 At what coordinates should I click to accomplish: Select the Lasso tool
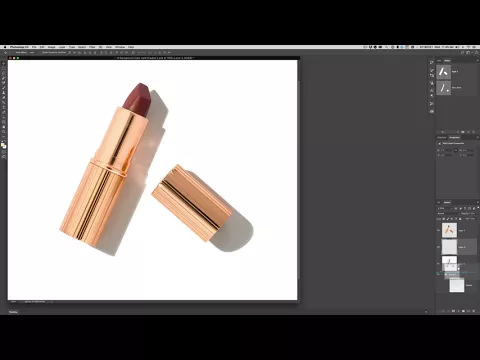click(4, 73)
